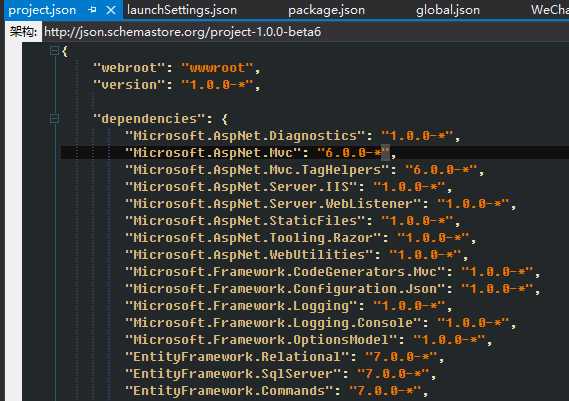Click Microsoft.AspNet.Server.WebListener dependency name
This screenshot has width=569, height=401.
coord(273,204)
